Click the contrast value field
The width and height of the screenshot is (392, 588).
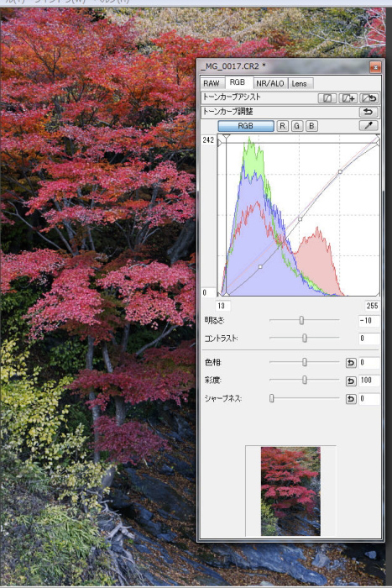(x=369, y=339)
